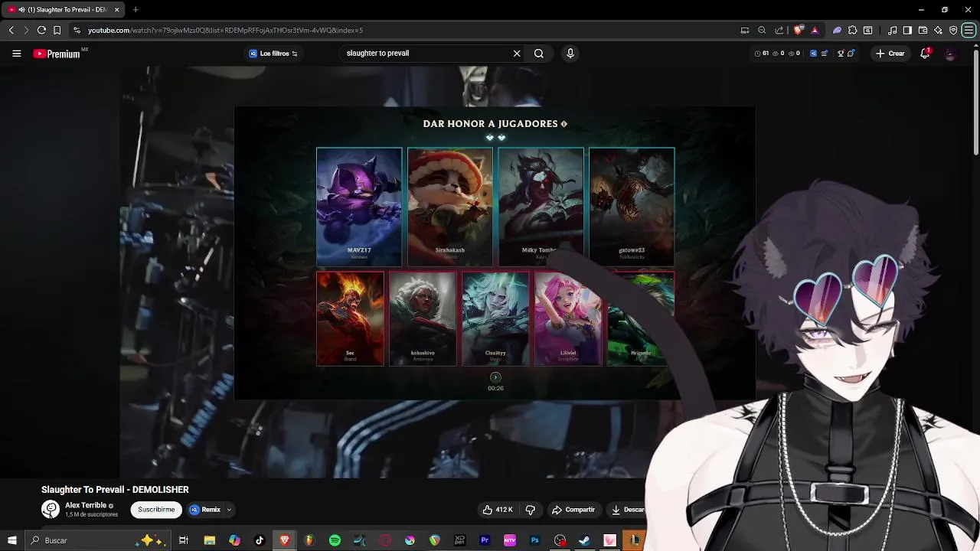
Task: Expand the chevron next to Remix
Action: (228, 510)
